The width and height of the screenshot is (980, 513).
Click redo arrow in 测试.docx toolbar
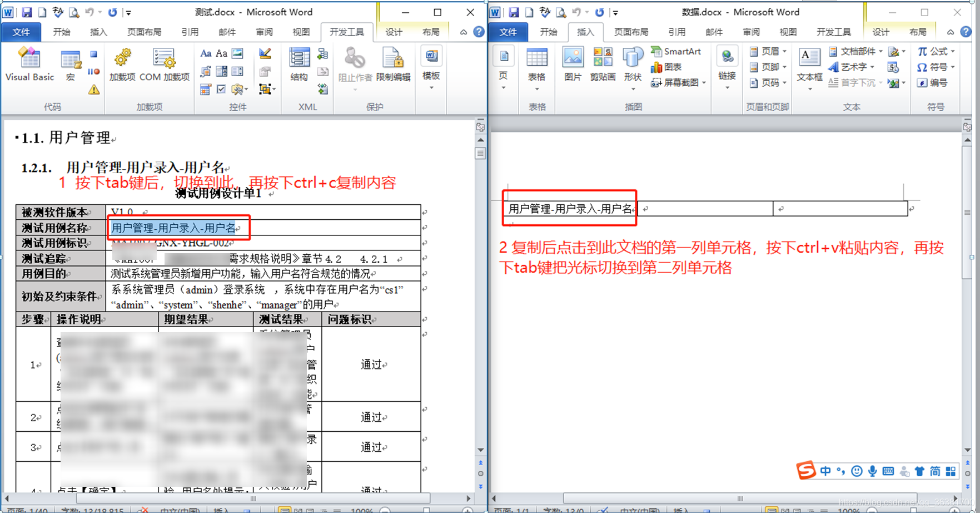click(x=112, y=12)
